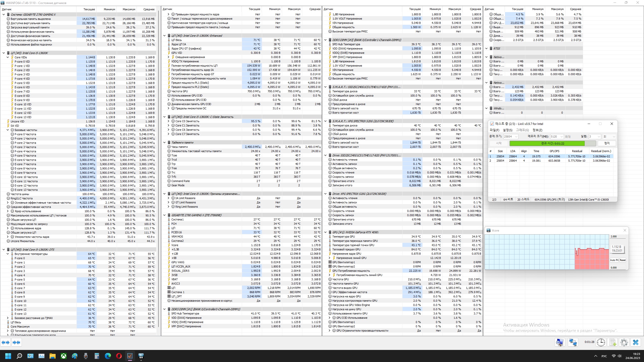Start logging with the sheet-plus icon

coord(613,342)
